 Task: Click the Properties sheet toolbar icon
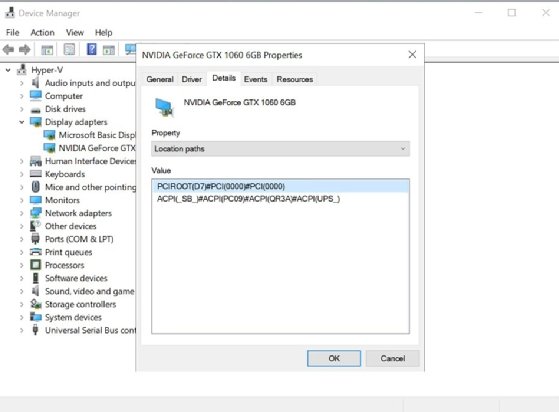[x=69, y=50]
